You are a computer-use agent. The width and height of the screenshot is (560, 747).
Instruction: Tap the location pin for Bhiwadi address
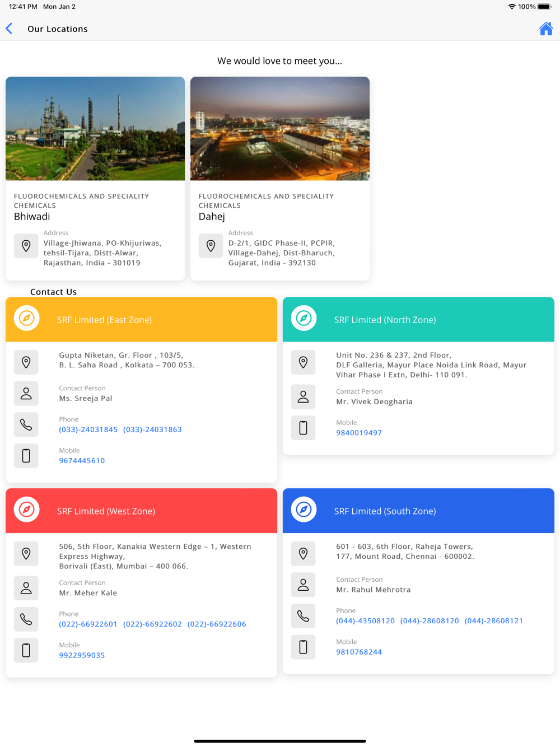(26, 246)
